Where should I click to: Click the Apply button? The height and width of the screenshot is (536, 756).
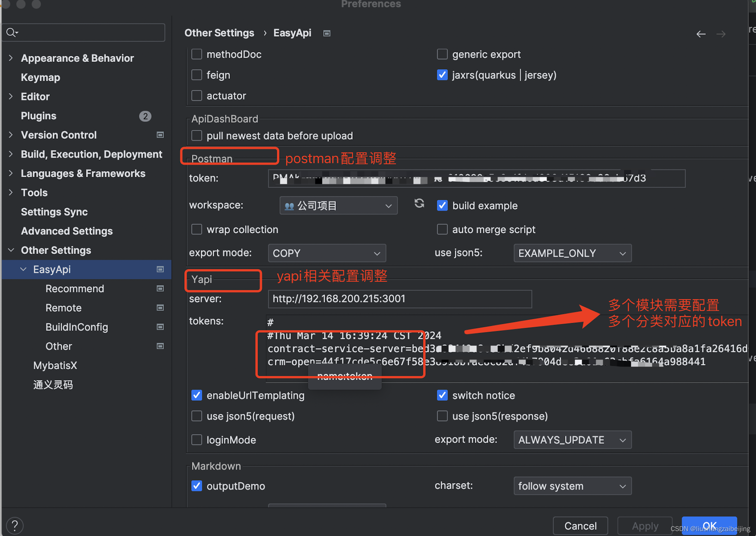[645, 526]
